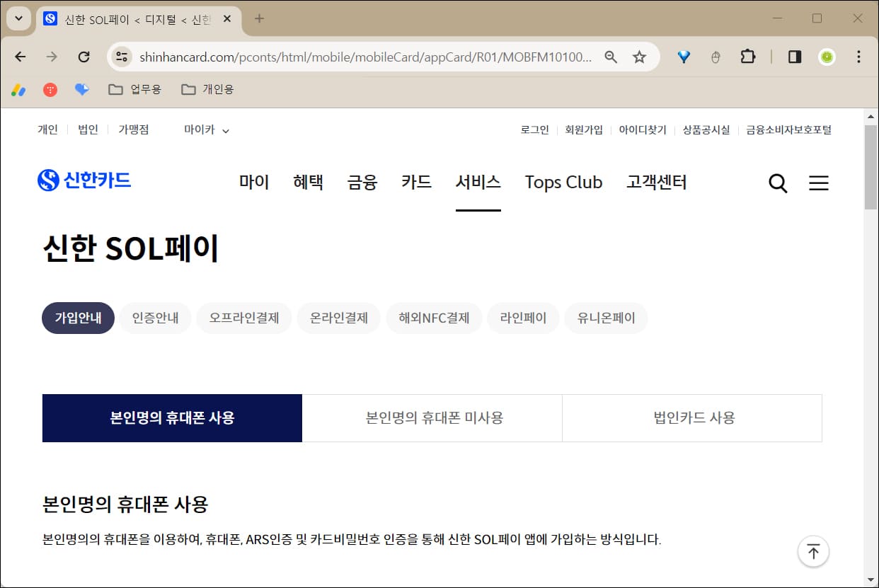The image size is (879, 588).
Task: Click the Shinhan Card logo
Action: 84,180
